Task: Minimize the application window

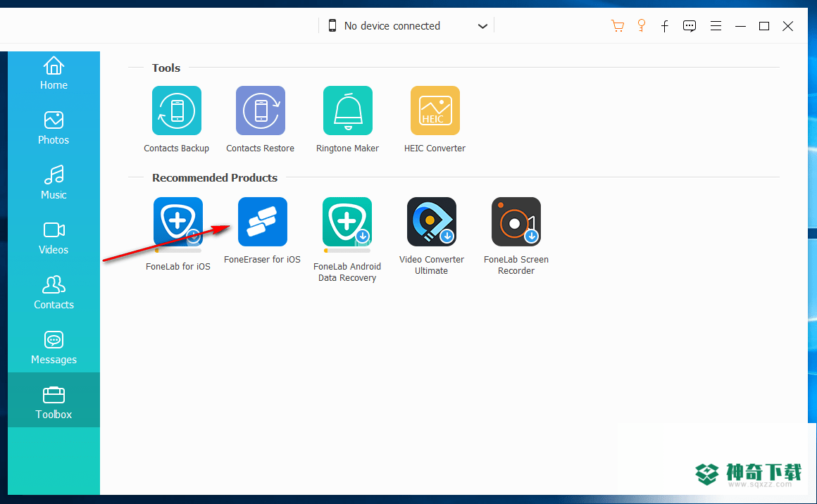Action: [740, 26]
